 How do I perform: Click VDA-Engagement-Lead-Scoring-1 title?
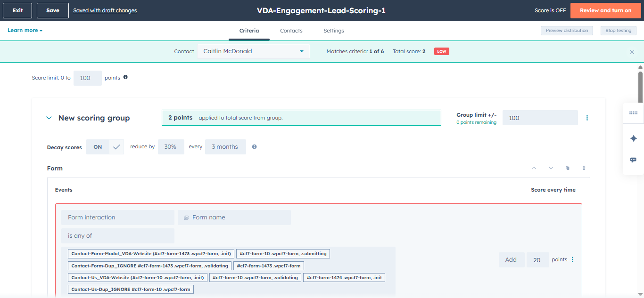coord(321,10)
